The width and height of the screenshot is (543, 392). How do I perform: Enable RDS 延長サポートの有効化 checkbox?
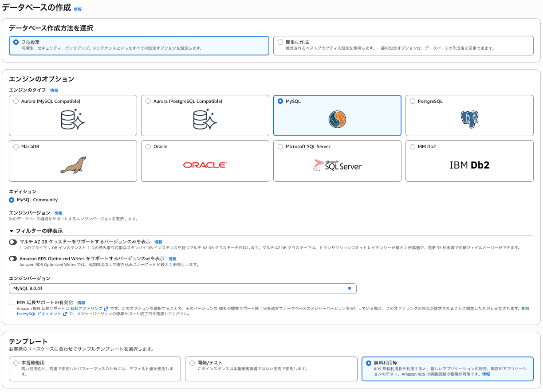pyautogui.click(x=12, y=302)
